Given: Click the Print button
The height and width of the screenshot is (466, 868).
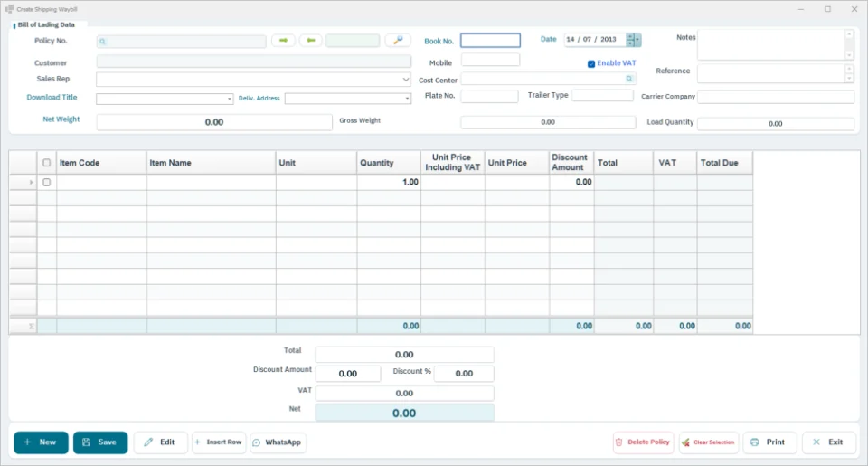Looking at the screenshot, I should pos(769,442).
